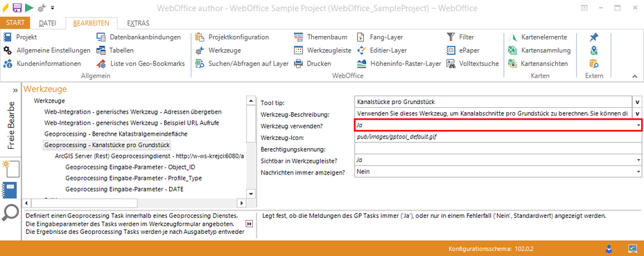Select Eingabe-Parameter Profile_Type tree item
This screenshot has width=644, height=256.
point(134,179)
